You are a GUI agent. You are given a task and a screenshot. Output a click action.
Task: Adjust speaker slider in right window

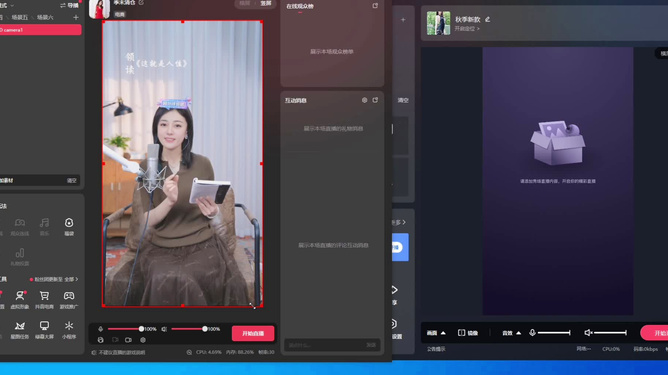[610, 332]
